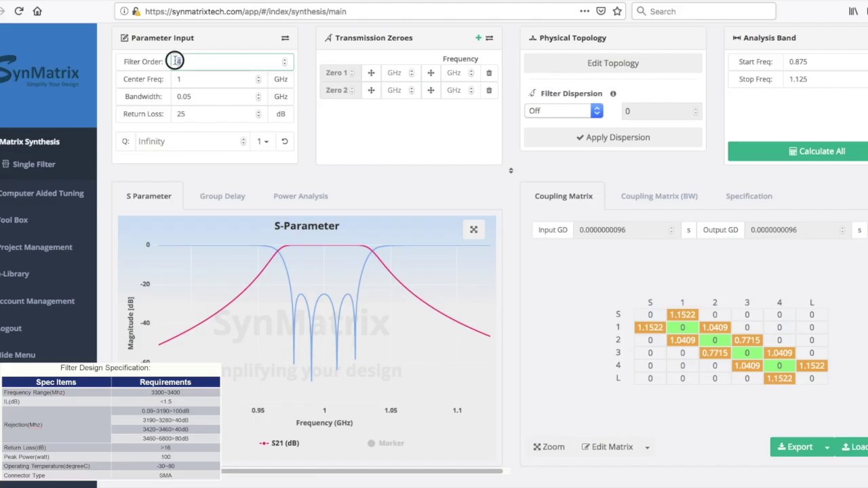Bookmark this page with star icon
Image resolution: width=868 pixels, height=488 pixels.
point(617,11)
